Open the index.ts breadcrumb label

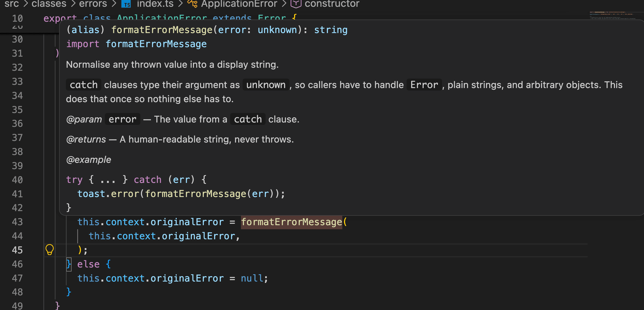tap(155, 4)
